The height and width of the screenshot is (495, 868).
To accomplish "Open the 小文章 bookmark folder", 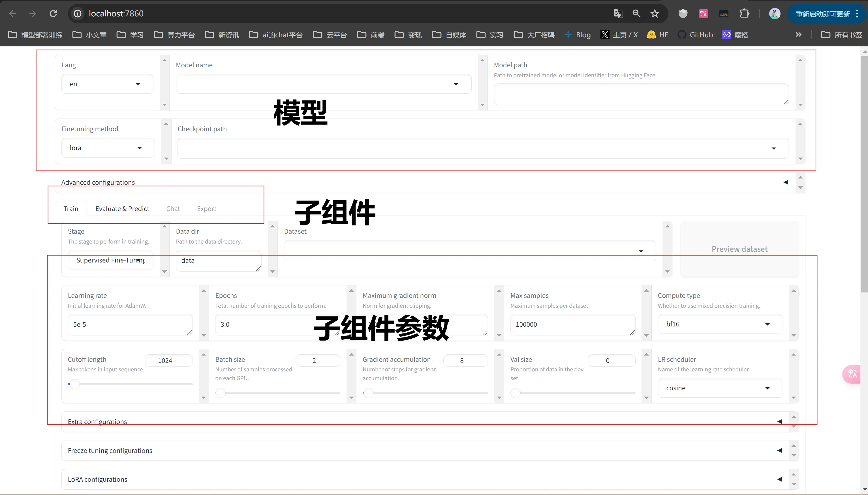I will coord(90,35).
